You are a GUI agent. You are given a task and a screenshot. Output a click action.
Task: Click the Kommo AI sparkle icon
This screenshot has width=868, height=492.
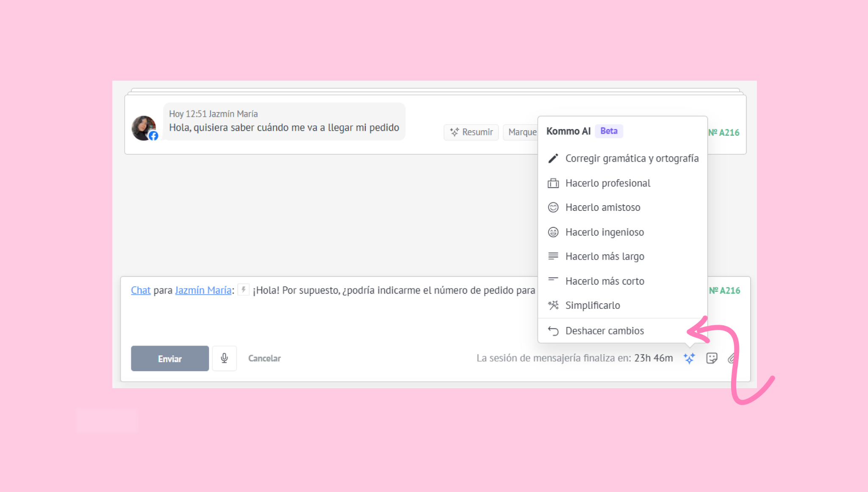pos(689,358)
